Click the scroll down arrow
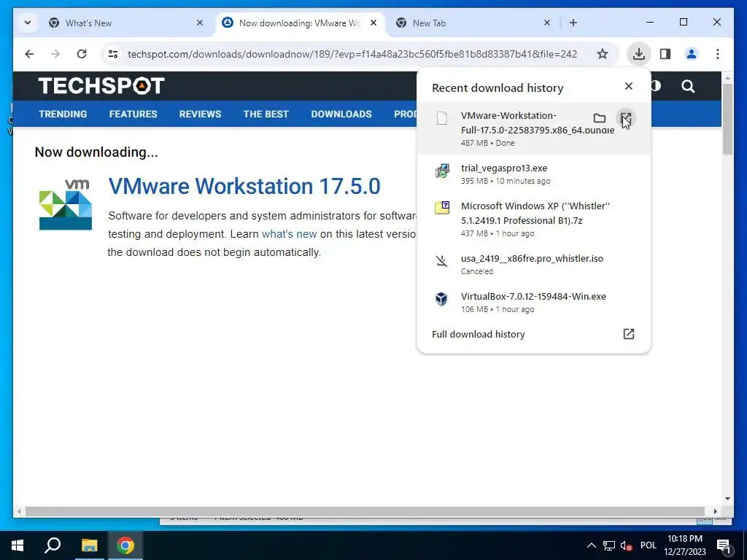 tap(727, 499)
